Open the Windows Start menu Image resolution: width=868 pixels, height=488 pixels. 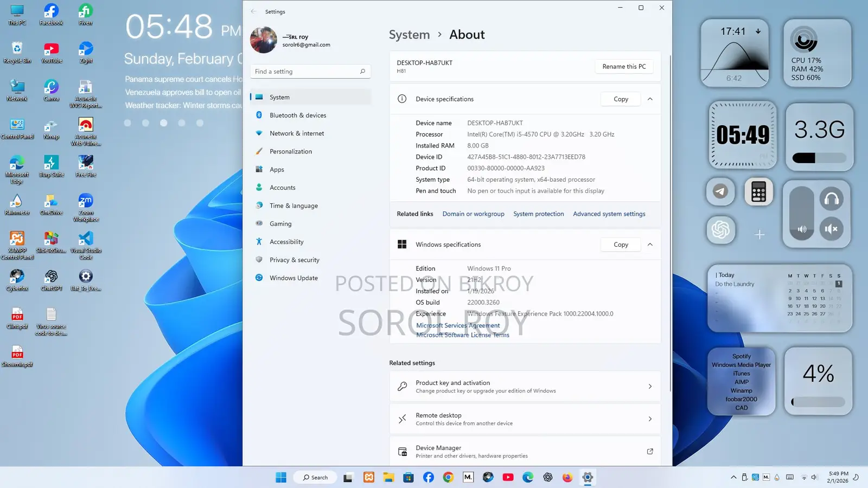(x=280, y=477)
